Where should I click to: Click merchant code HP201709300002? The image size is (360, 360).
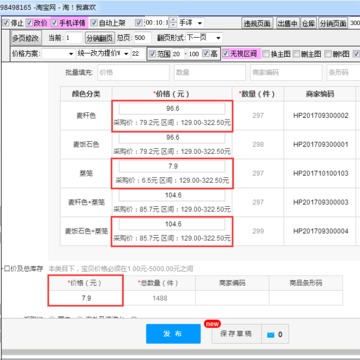coord(321,116)
